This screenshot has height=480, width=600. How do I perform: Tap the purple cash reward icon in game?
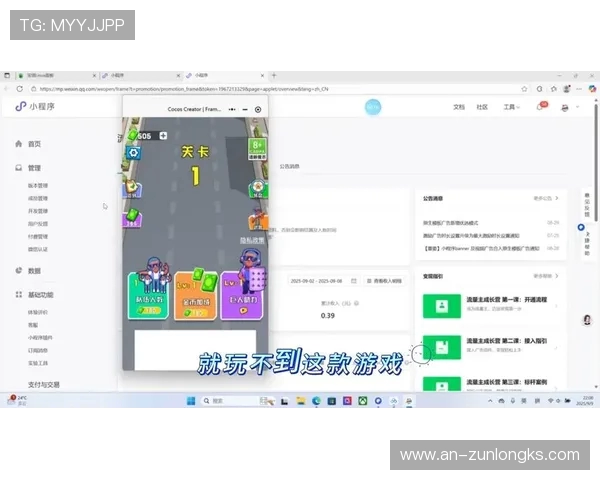[x=132, y=218]
